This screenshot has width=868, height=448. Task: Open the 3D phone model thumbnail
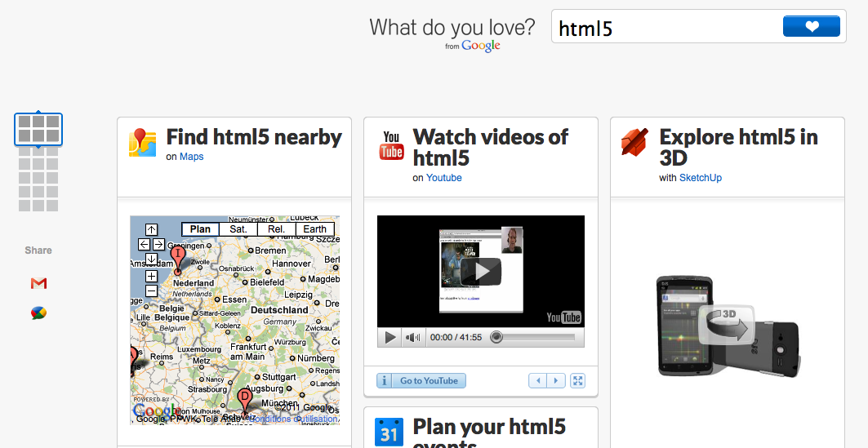point(728,326)
